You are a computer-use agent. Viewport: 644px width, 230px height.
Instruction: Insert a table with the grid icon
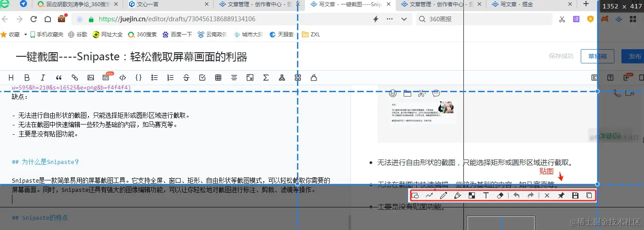pyautogui.click(x=218, y=78)
